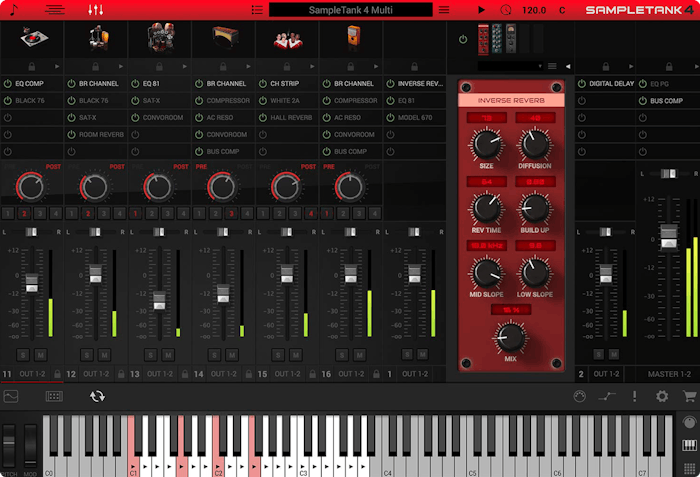Select send bus 1 on channel 13
The image size is (700, 477).
coord(136,213)
